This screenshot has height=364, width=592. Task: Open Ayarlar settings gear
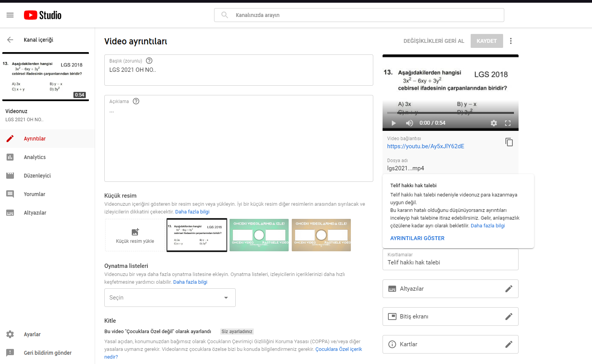click(x=10, y=334)
